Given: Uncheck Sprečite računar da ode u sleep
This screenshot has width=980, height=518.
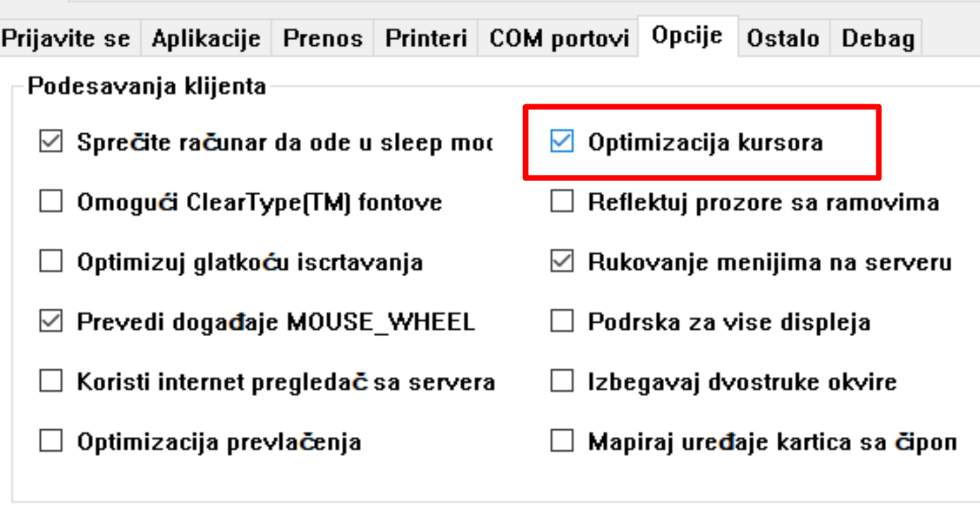Looking at the screenshot, I should click(x=51, y=142).
